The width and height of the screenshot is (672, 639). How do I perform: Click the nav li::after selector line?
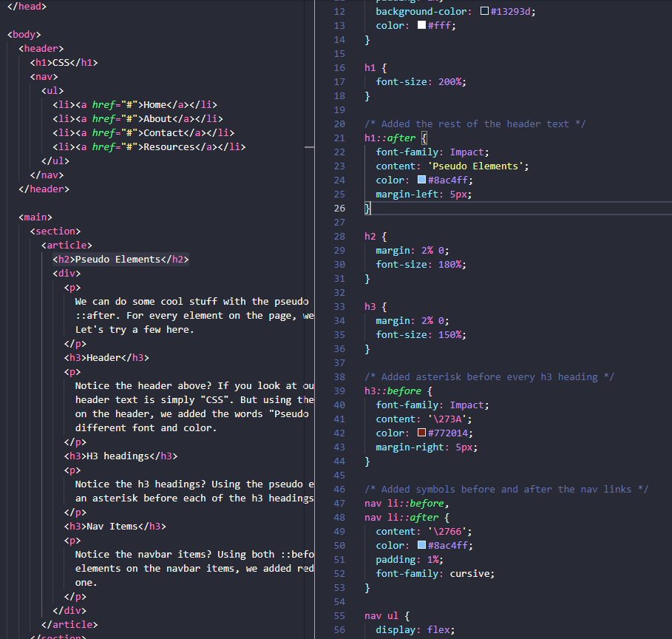point(407,517)
